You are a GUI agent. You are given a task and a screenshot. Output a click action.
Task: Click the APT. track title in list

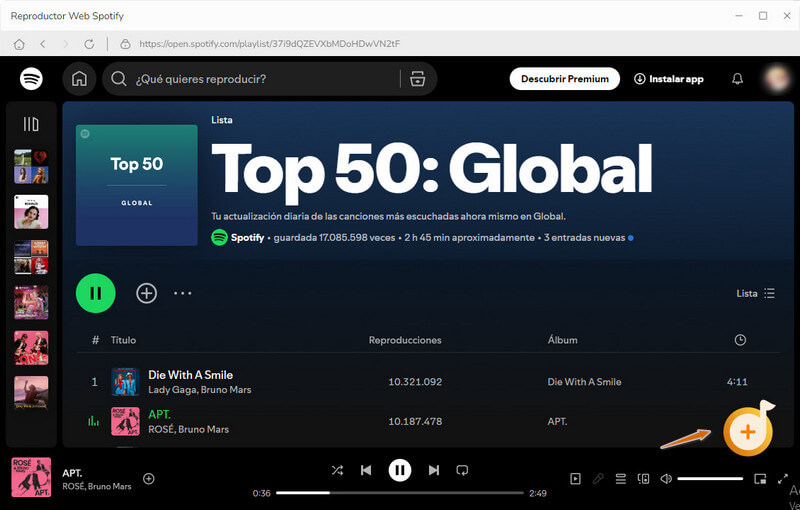click(x=159, y=415)
